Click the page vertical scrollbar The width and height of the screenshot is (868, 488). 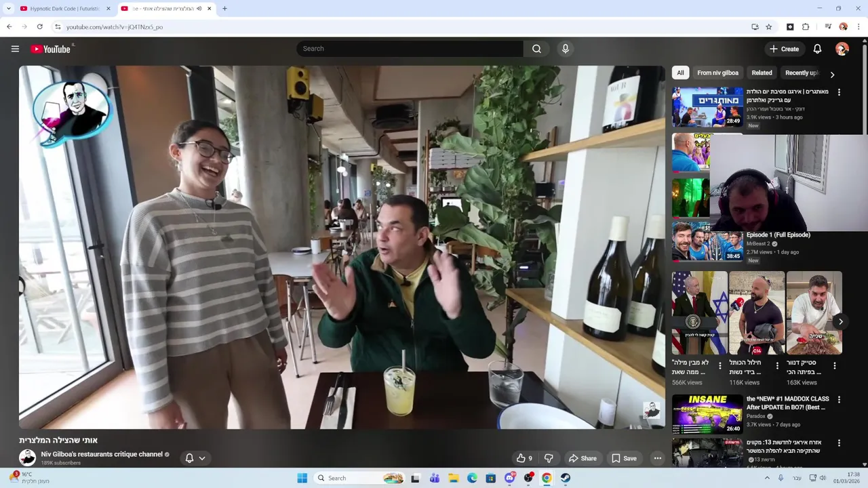pyautogui.click(x=865, y=88)
